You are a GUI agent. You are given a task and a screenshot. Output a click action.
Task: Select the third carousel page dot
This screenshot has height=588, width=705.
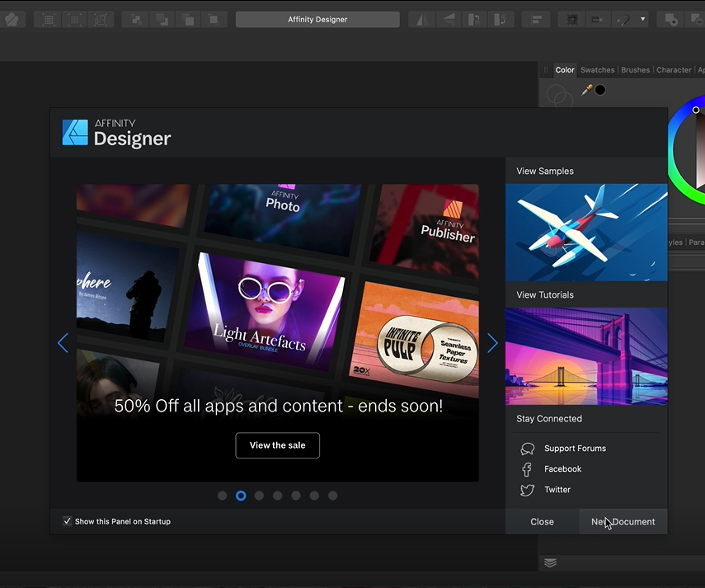point(259,496)
